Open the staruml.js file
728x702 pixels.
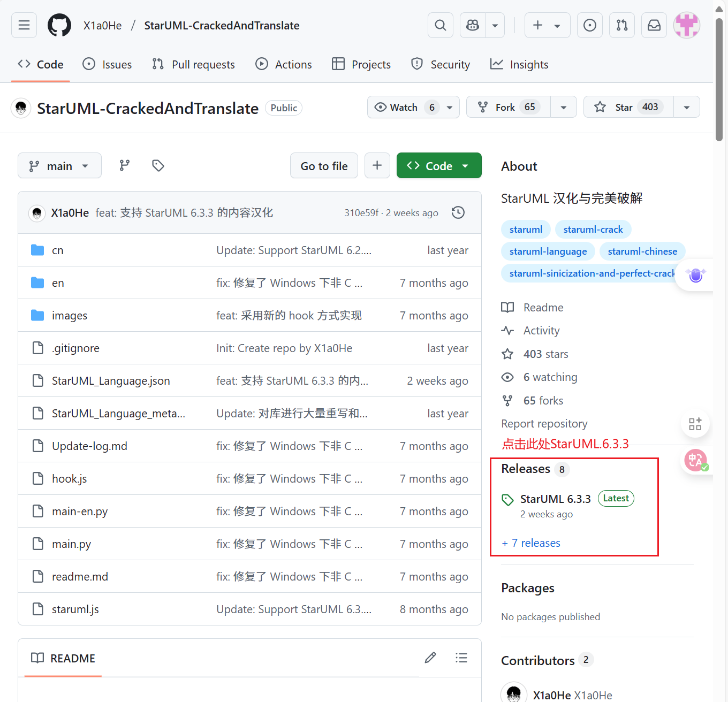(75, 609)
